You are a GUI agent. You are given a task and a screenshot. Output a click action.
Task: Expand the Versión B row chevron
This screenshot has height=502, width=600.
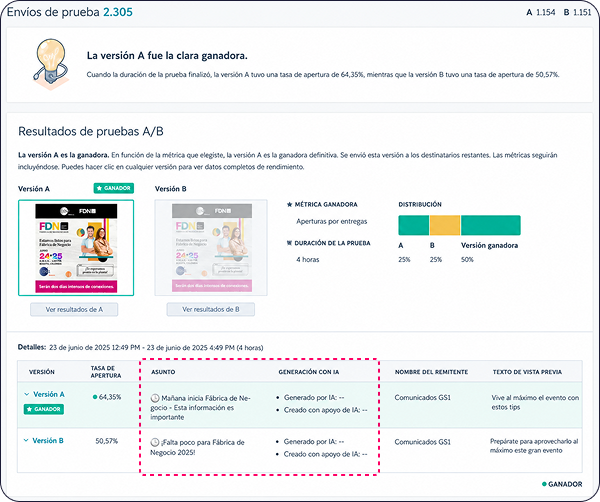click(26, 440)
